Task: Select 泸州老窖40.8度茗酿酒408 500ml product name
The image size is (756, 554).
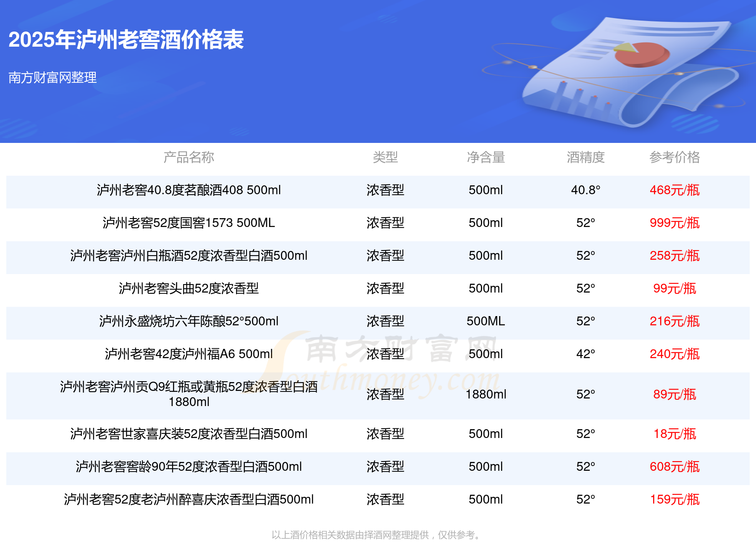Action: click(189, 190)
